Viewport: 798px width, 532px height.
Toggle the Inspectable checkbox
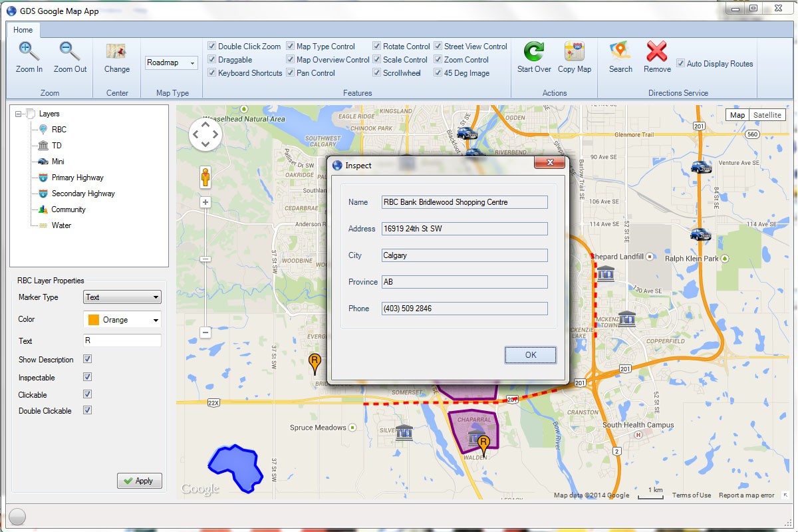(87, 377)
